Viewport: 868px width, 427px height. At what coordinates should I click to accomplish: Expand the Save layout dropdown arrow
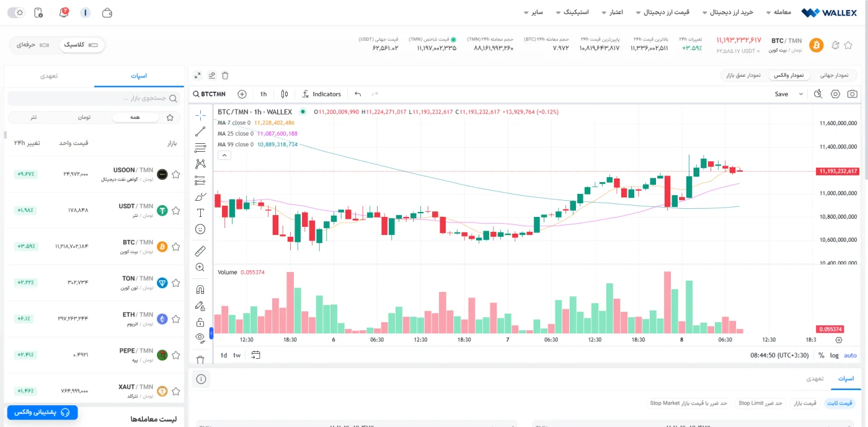pos(800,94)
